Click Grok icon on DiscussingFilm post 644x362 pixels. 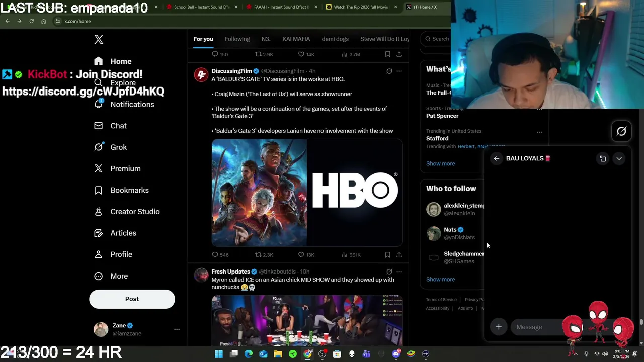click(x=389, y=71)
